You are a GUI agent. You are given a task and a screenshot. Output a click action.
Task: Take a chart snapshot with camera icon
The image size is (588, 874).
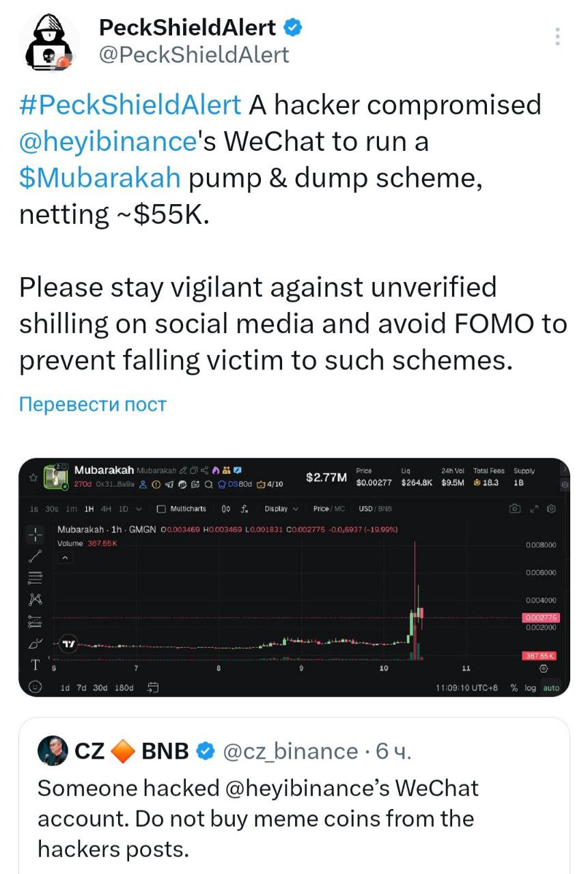(516, 509)
